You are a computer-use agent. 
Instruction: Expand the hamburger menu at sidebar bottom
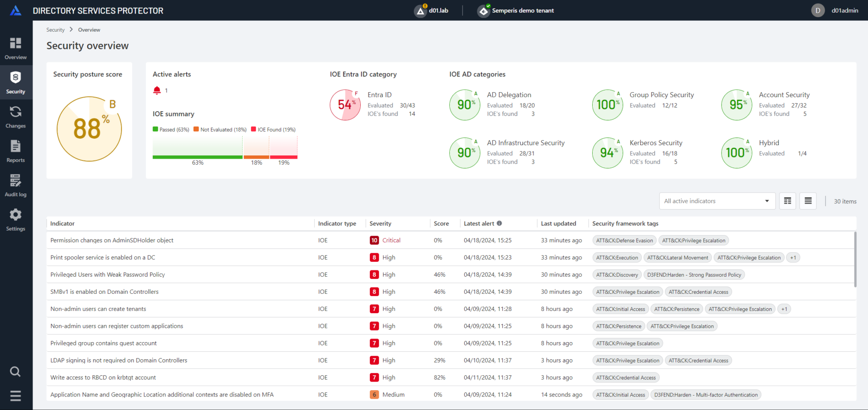15,396
